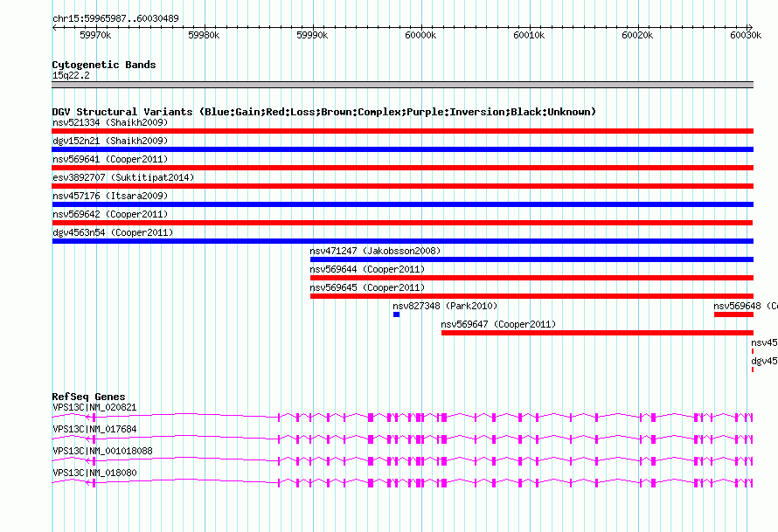Click the 60020k ruler tick label
The image size is (778, 532).
click(637, 35)
